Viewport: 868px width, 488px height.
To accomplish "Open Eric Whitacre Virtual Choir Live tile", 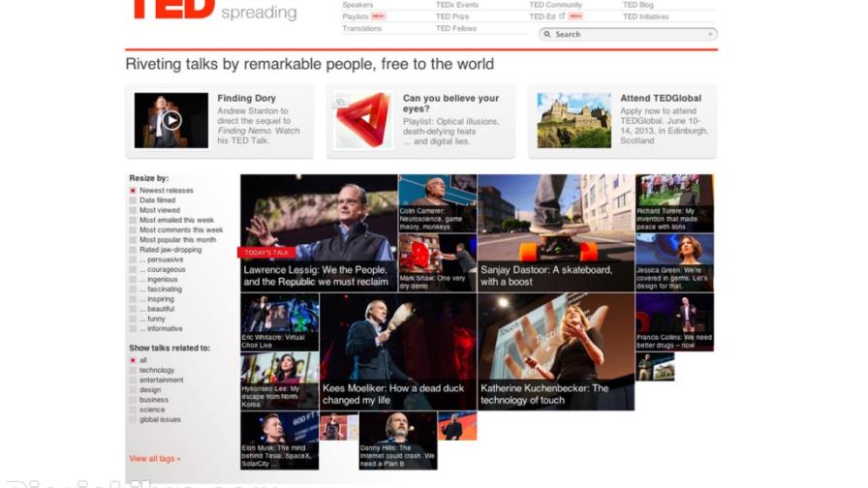I will 280,322.
